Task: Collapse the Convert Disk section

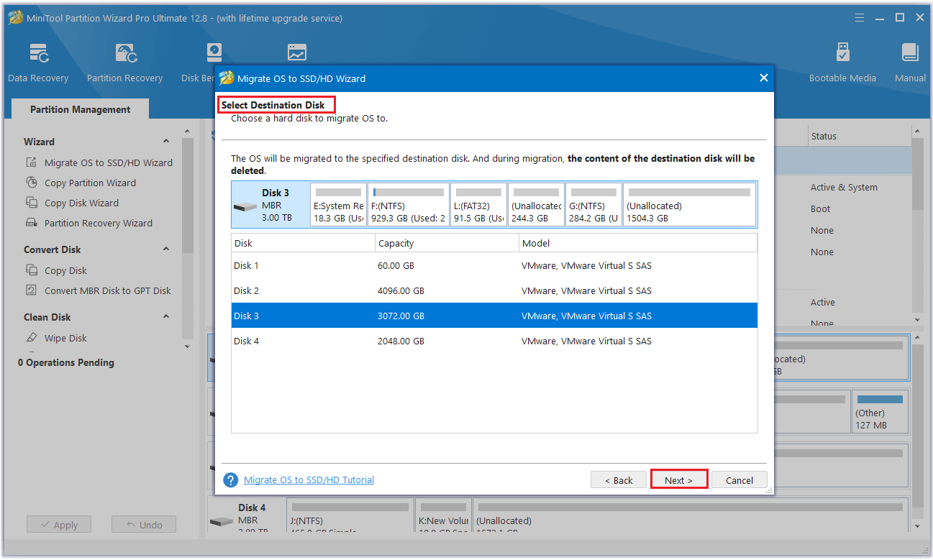Action: click(x=166, y=249)
